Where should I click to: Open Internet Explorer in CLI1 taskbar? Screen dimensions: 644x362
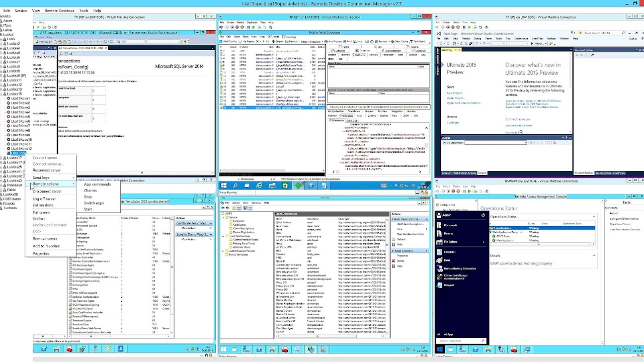click(x=260, y=186)
